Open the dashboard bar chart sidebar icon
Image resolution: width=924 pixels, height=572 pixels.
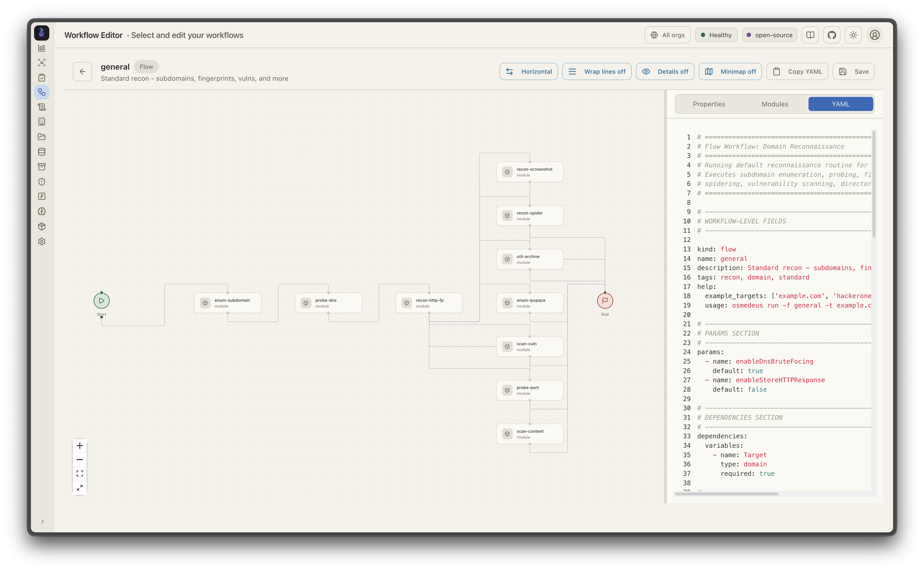point(42,48)
